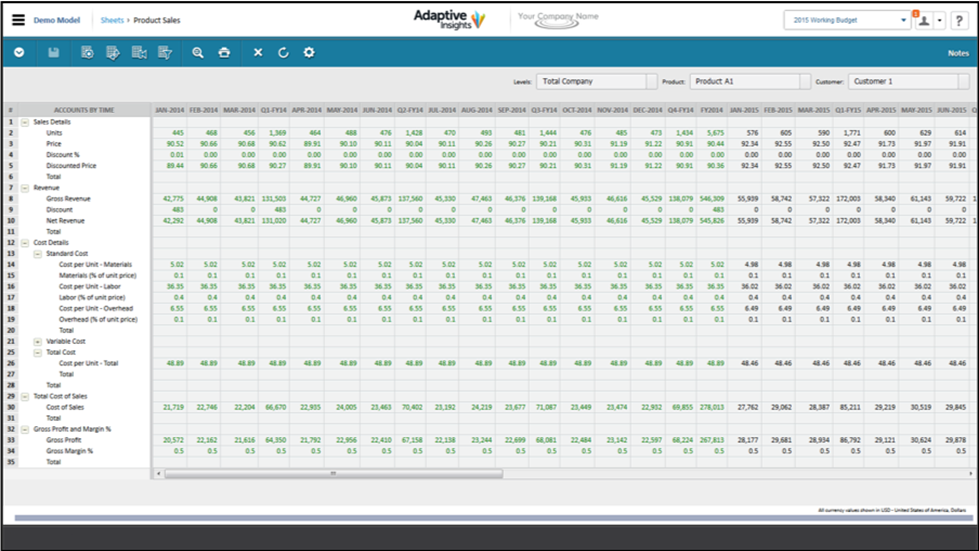Click the circular refresh arrow icon
Viewport: 979px width, 551px height.
click(x=283, y=52)
